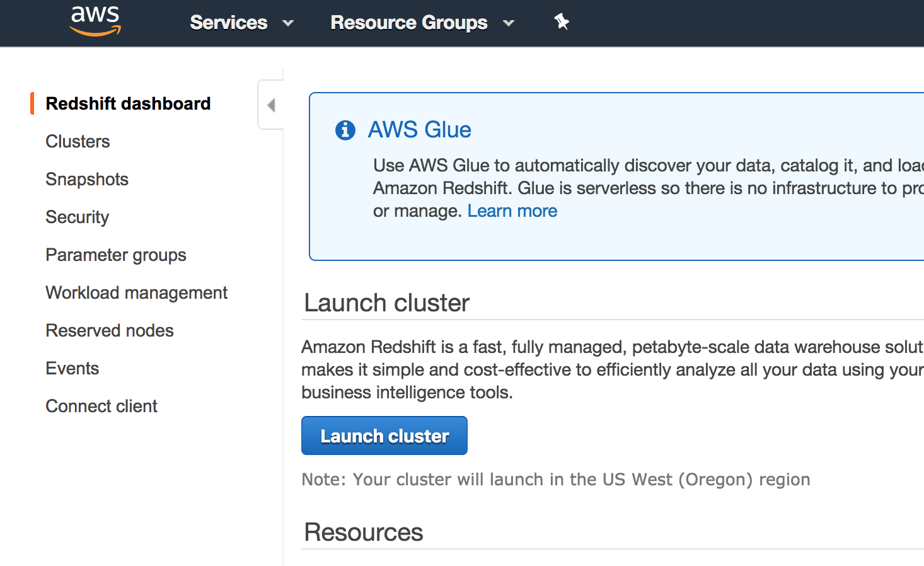Navigate to Security settings
This screenshot has height=566, width=924.
tap(77, 217)
